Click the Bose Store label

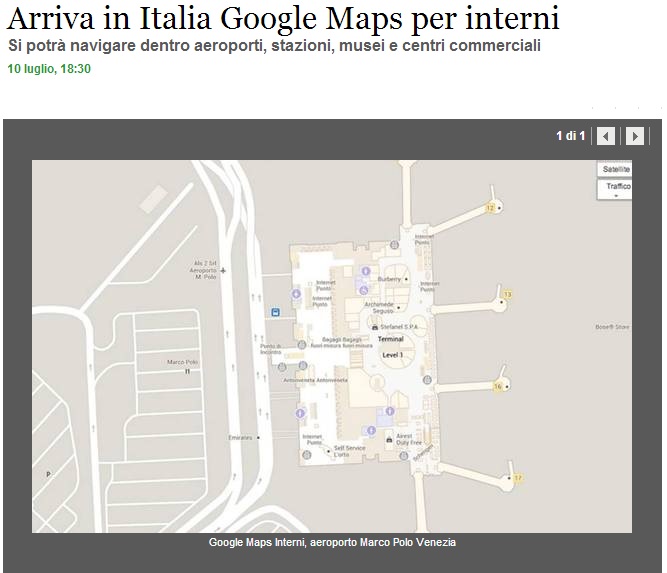tap(612, 327)
